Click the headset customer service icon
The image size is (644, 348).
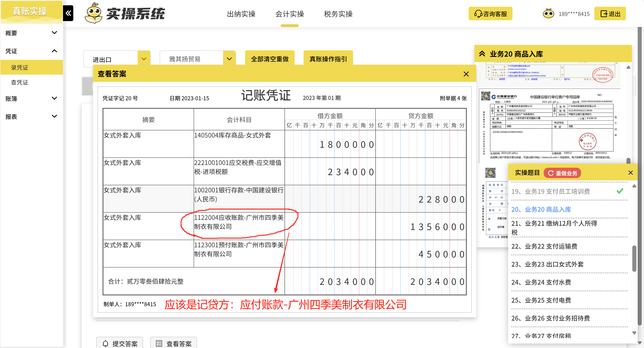pyautogui.click(x=478, y=14)
